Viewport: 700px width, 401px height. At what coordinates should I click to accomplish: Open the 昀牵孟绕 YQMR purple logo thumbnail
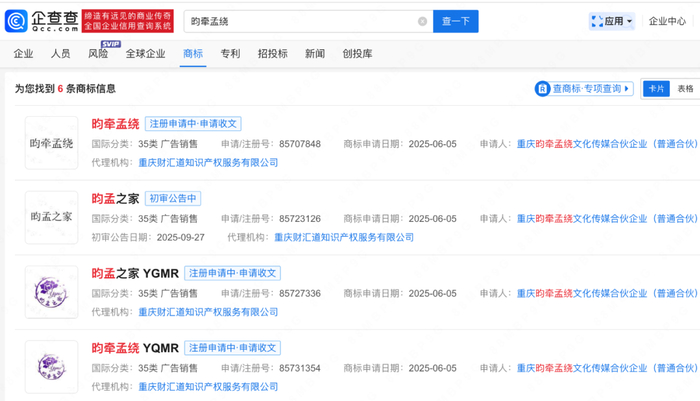[51, 367]
